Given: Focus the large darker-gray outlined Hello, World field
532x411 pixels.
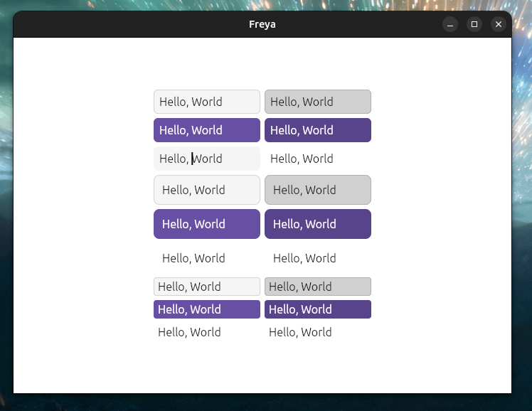Looking at the screenshot, I should [318, 190].
